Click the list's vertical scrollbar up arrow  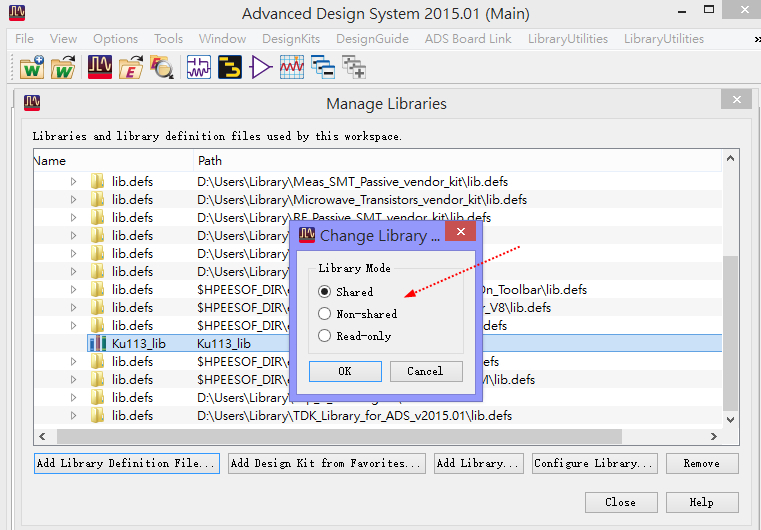tap(730, 158)
